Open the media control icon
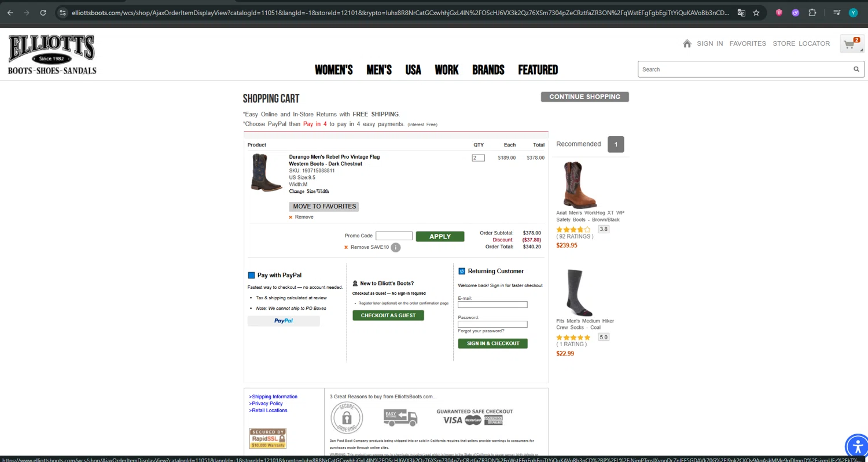 point(837,12)
